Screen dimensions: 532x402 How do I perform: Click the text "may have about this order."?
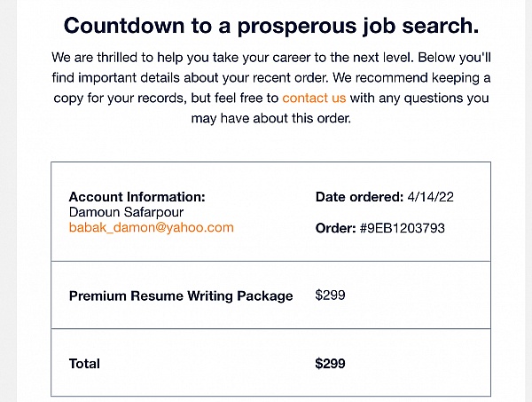tap(266, 119)
